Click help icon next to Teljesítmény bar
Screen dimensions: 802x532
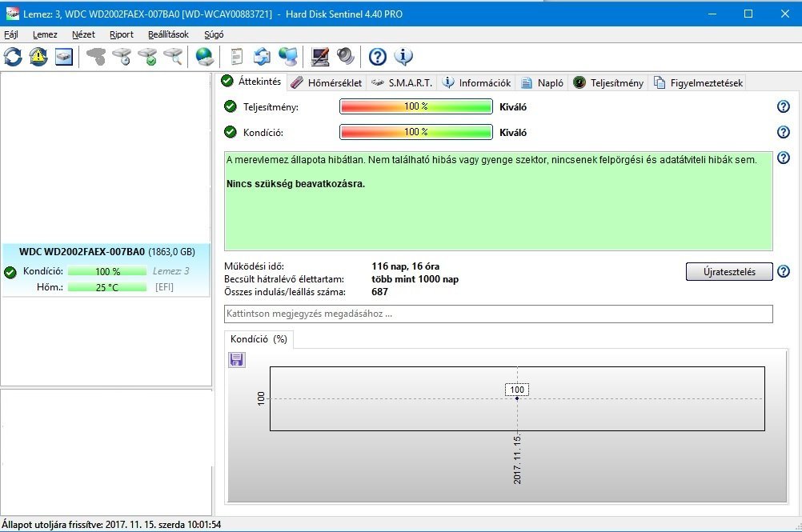point(783,106)
